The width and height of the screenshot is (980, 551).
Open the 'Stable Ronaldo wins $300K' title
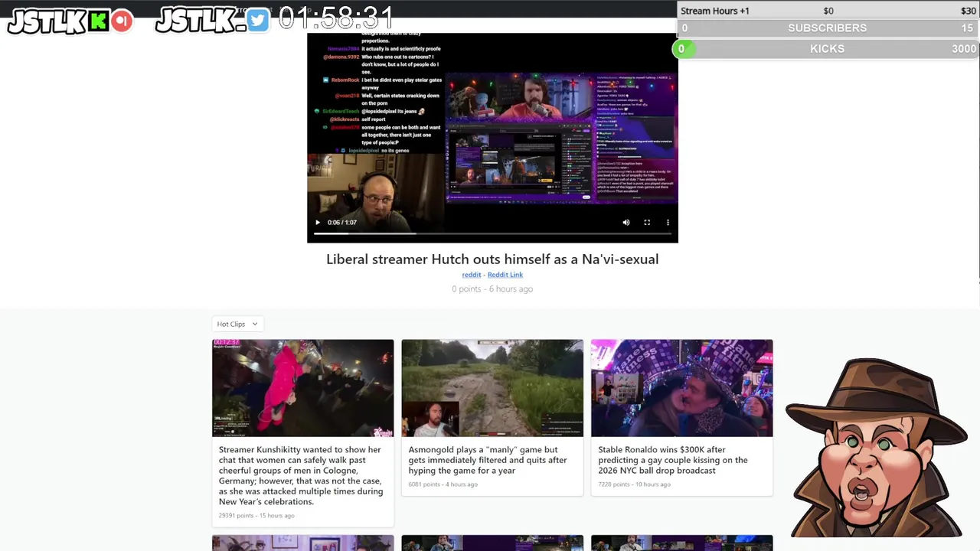click(x=673, y=460)
